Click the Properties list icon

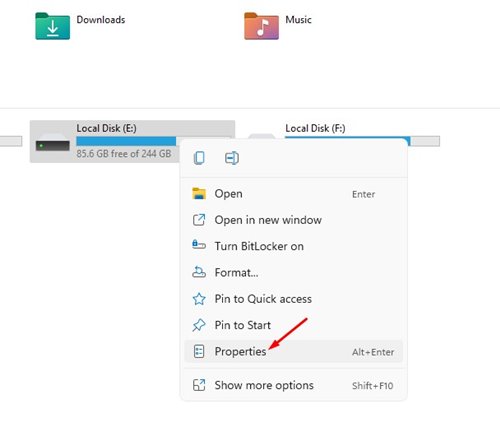tap(199, 351)
